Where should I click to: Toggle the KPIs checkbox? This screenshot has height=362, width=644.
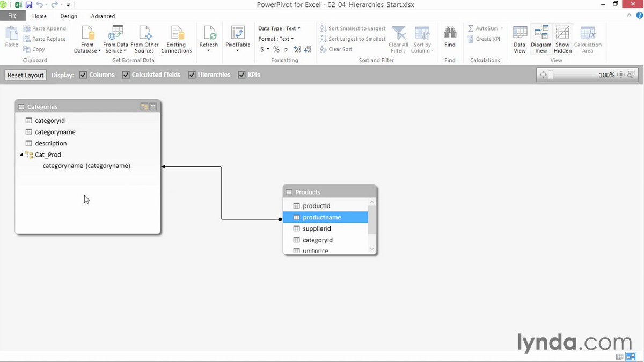click(x=241, y=75)
